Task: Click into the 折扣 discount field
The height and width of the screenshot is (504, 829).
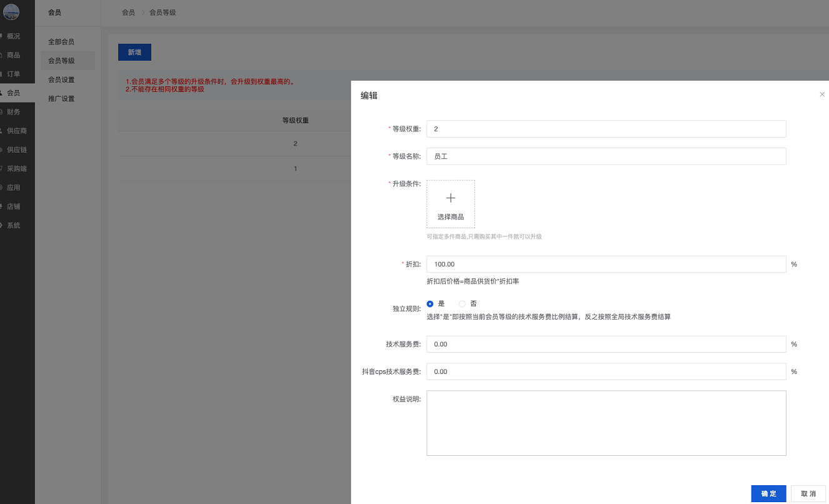Action: pyautogui.click(x=605, y=265)
